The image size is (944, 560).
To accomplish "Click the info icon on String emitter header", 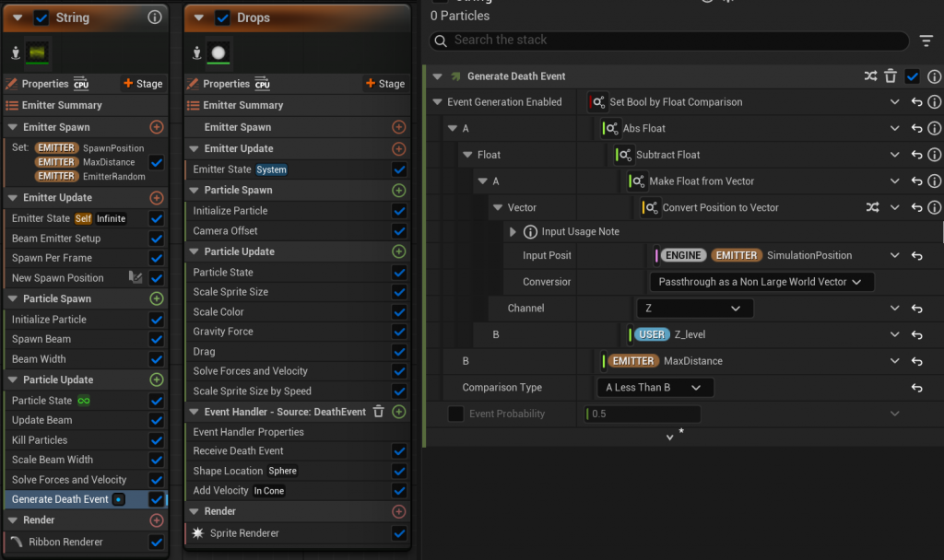I will (155, 17).
